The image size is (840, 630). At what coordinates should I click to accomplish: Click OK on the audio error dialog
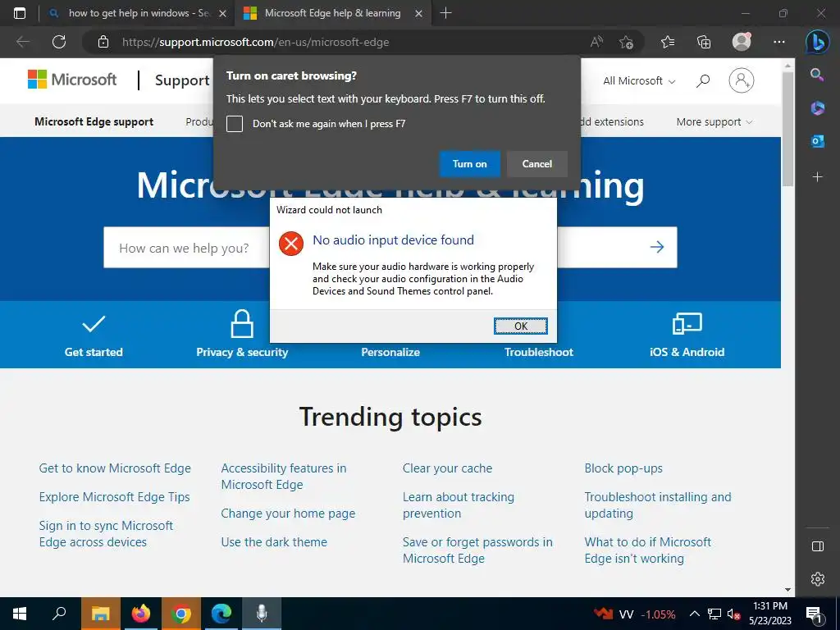[x=521, y=326]
